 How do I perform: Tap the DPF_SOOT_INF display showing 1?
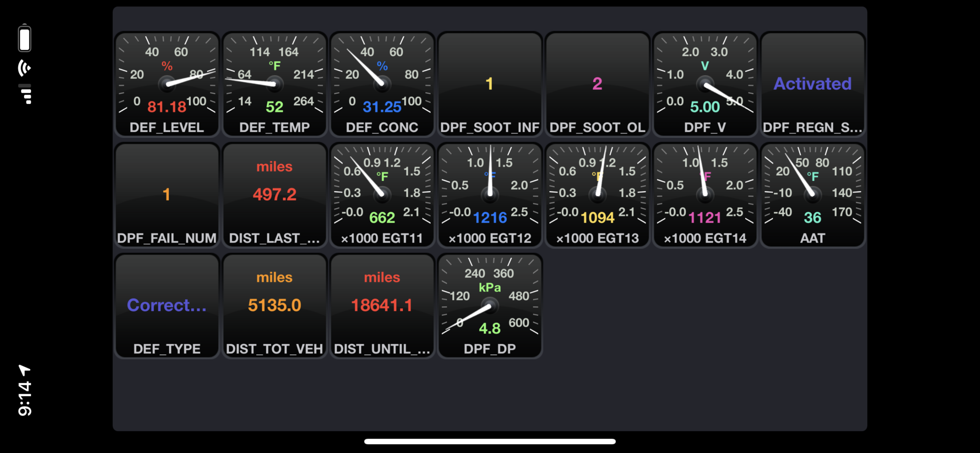pyautogui.click(x=490, y=83)
